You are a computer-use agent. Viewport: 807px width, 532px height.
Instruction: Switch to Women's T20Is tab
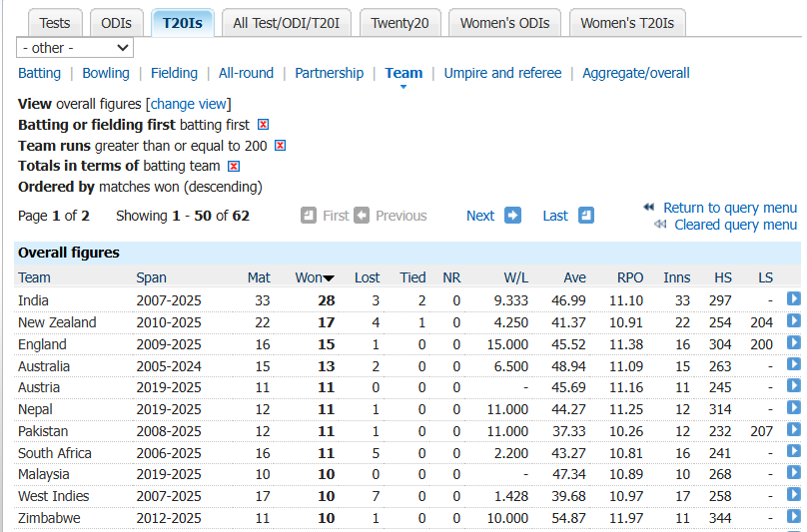(627, 23)
